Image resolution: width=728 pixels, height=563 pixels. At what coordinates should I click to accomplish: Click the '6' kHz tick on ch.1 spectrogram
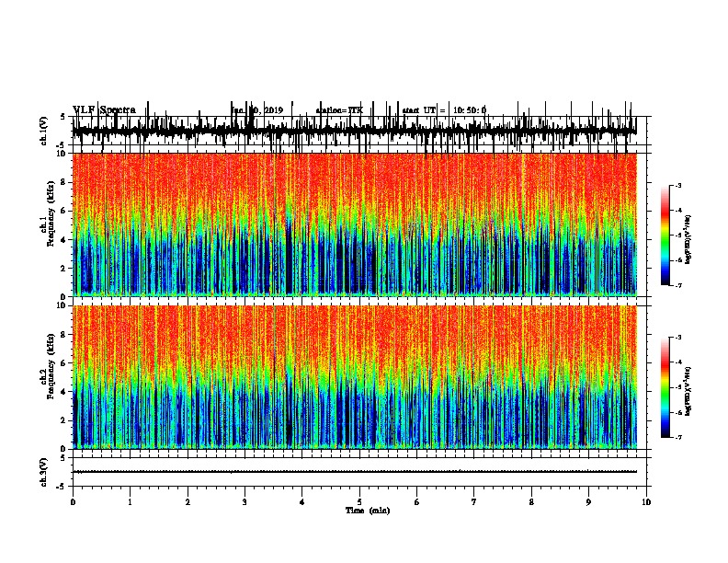point(63,211)
